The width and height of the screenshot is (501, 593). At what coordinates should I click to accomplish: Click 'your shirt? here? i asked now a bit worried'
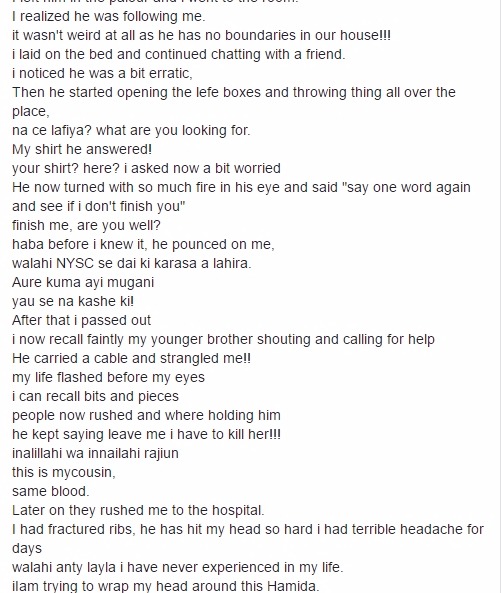pos(146,168)
